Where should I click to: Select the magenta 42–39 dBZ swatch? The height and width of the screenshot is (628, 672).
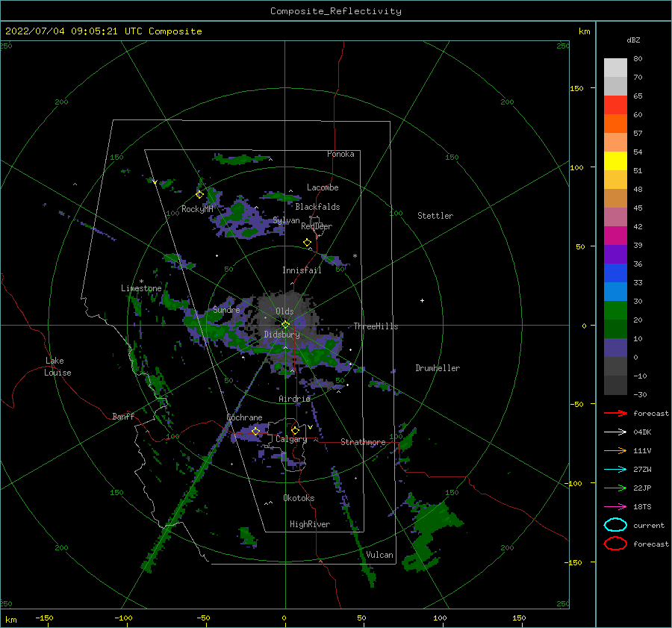pos(615,236)
